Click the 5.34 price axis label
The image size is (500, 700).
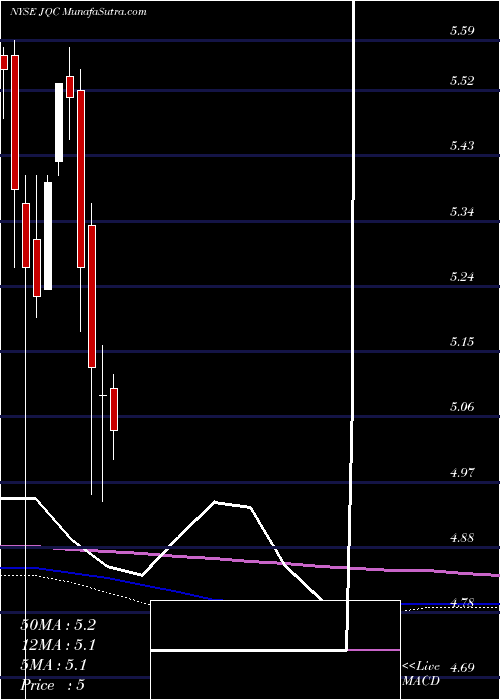click(x=462, y=212)
